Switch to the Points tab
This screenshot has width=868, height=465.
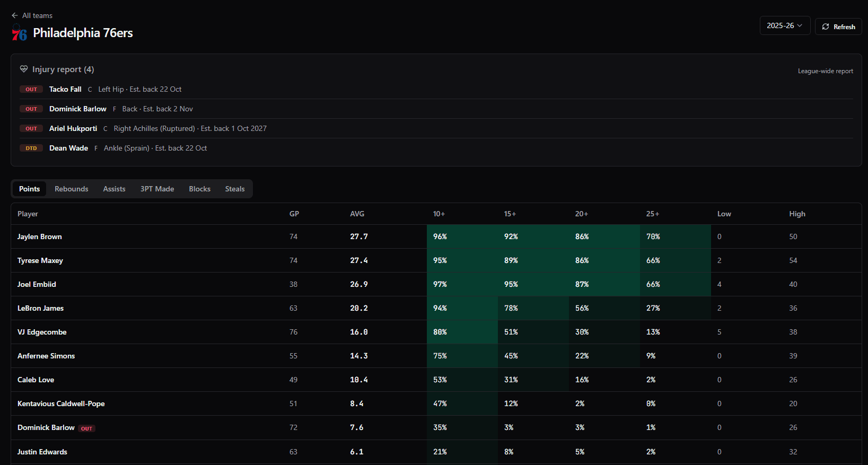click(30, 189)
